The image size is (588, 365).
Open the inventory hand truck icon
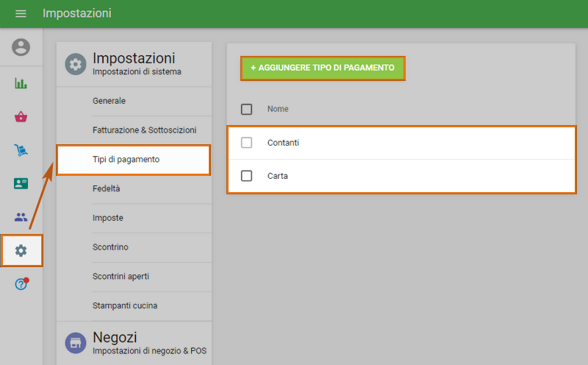[21, 150]
